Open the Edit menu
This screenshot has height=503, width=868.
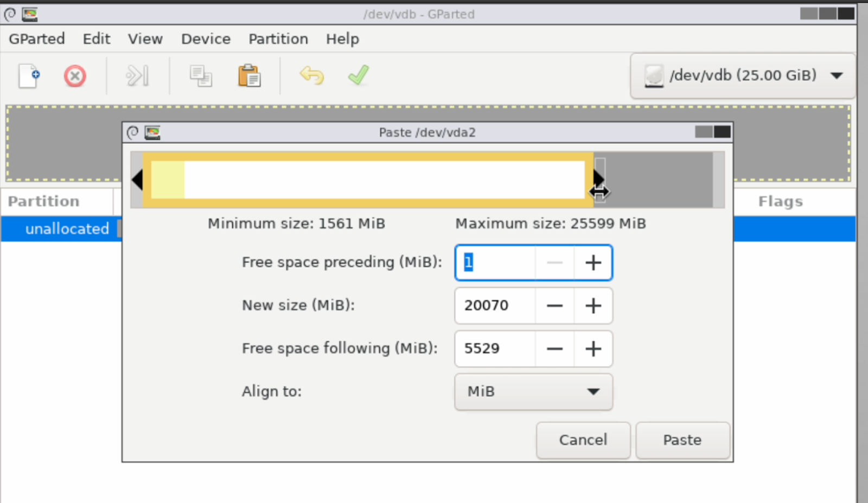97,39
